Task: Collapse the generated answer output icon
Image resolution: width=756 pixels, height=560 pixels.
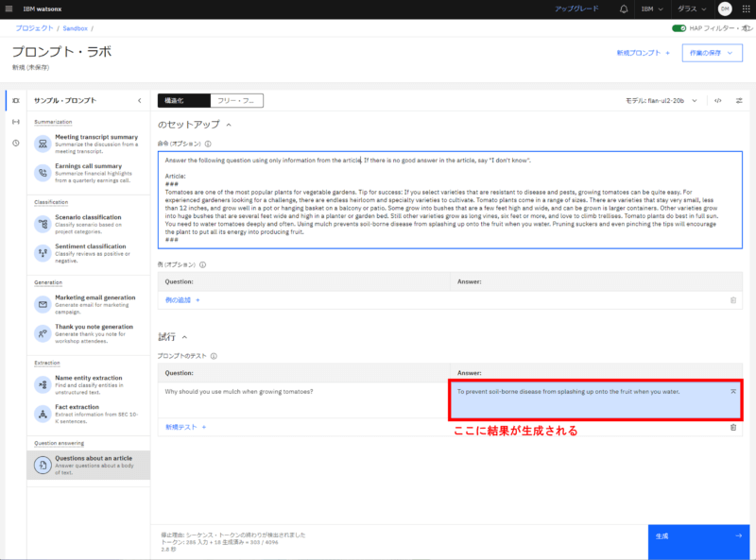Action: pyautogui.click(x=733, y=391)
